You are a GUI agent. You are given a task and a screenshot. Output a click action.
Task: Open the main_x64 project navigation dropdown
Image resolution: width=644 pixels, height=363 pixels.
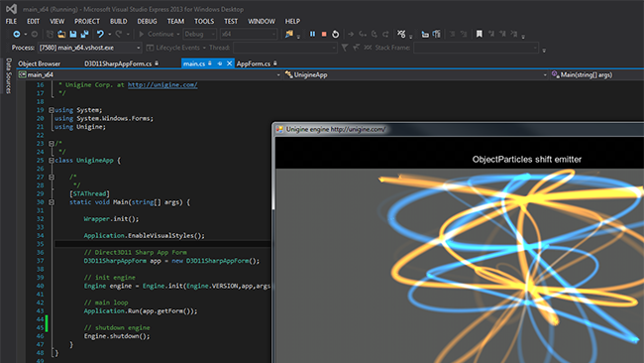150,74
